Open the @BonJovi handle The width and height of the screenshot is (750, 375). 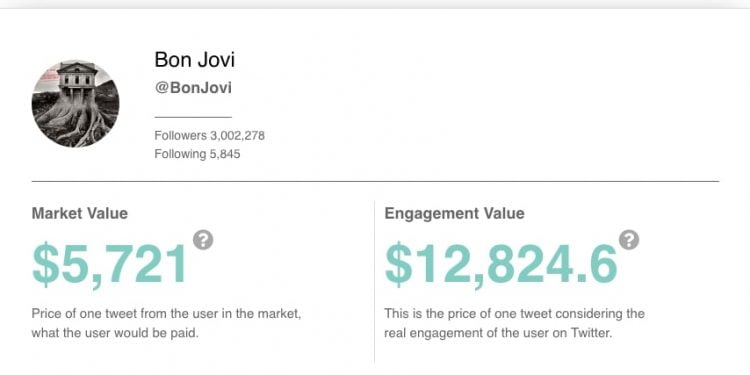193,88
